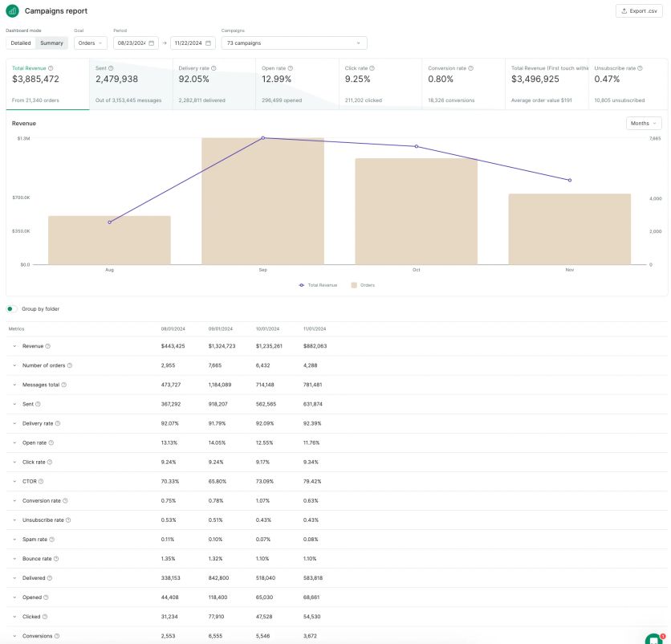Click info icon on Clicked row
The image size is (671, 644).
point(45,617)
